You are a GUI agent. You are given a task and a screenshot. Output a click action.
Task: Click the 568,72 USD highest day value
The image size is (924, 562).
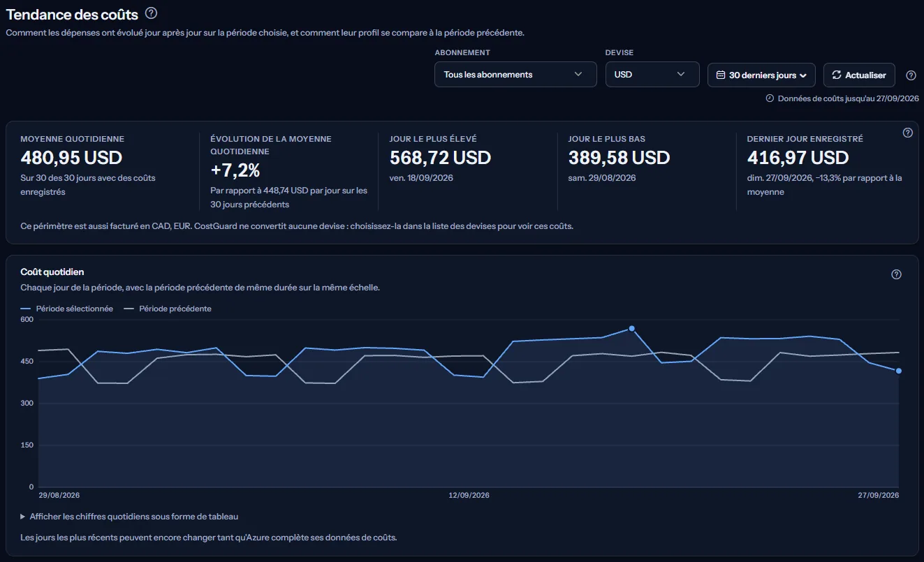click(x=440, y=158)
